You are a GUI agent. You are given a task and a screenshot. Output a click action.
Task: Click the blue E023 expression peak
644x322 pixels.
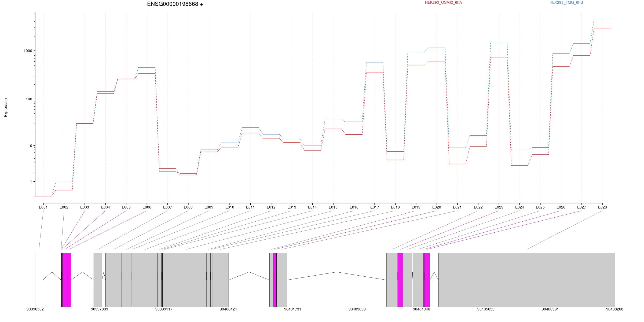pos(499,43)
